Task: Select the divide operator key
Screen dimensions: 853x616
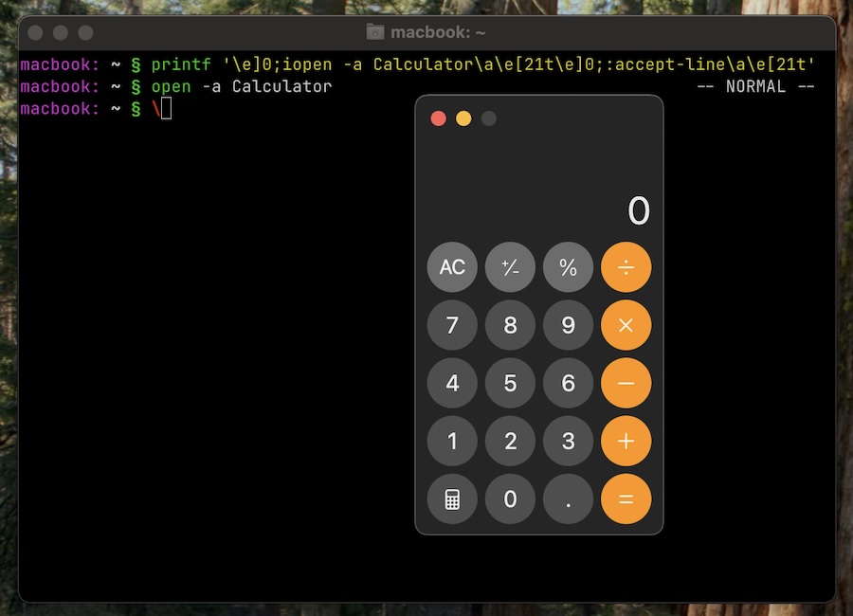Action: (626, 267)
